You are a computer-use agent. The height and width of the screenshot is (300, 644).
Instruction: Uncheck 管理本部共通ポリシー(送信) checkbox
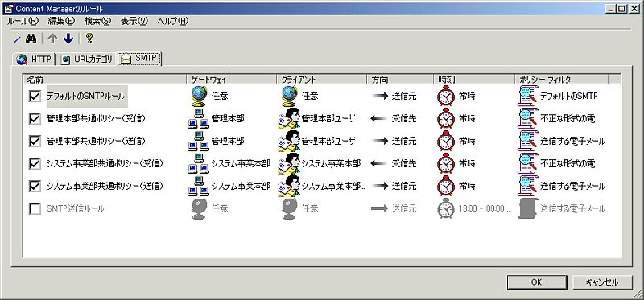[x=35, y=142]
